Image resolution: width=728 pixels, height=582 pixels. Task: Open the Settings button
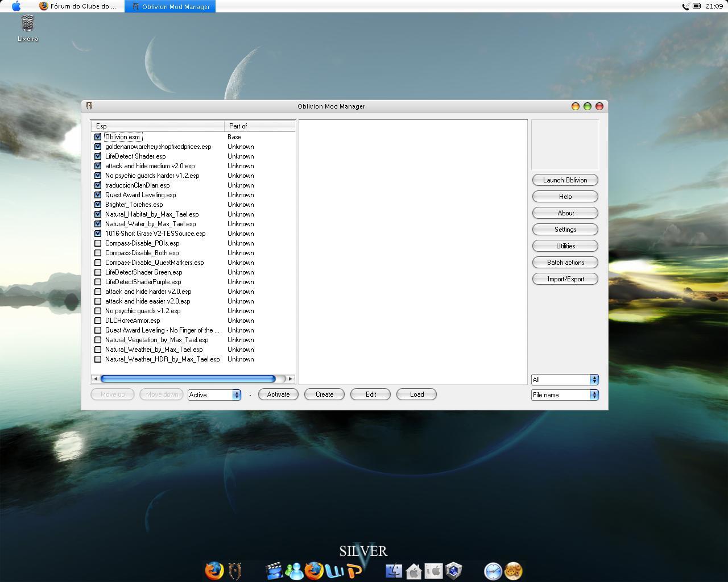pyautogui.click(x=565, y=230)
